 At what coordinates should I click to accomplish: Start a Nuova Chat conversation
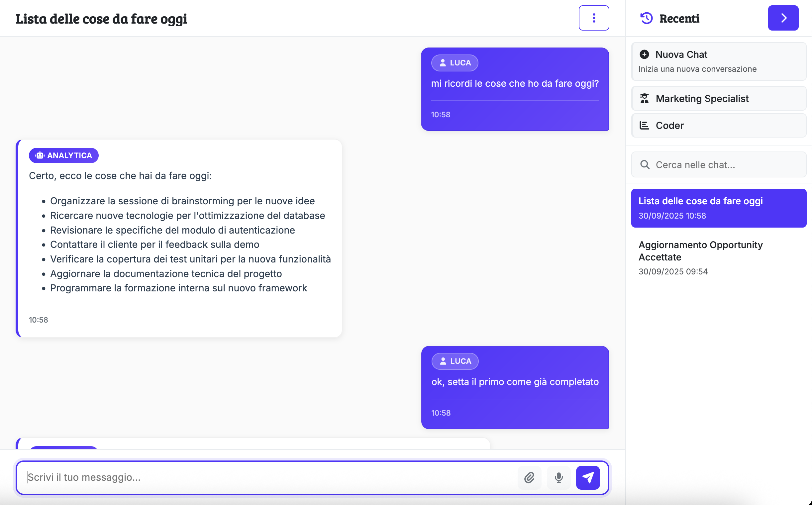[718, 61]
